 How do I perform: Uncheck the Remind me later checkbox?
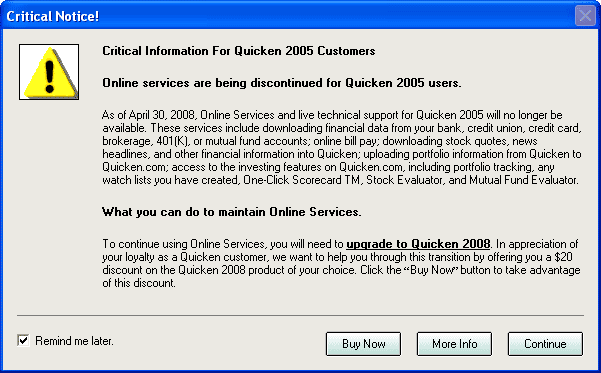click(23, 340)
